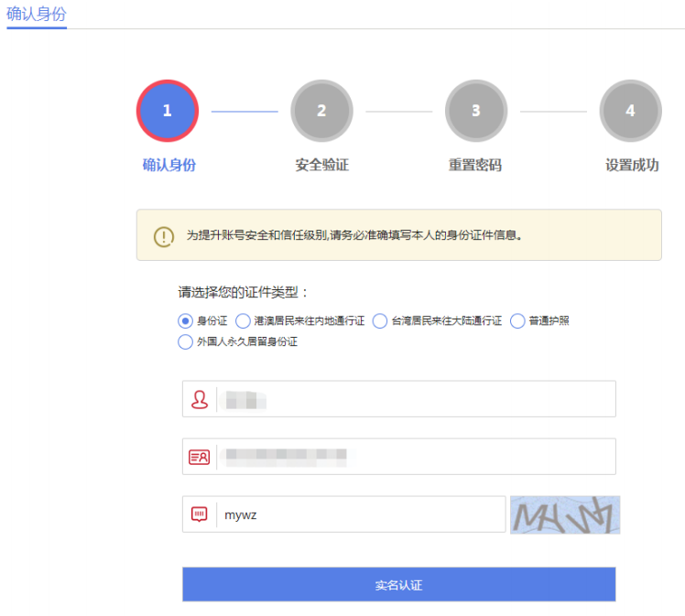685x616 pixels.
Task: Click the name input field
Action: tap(416, 399)
